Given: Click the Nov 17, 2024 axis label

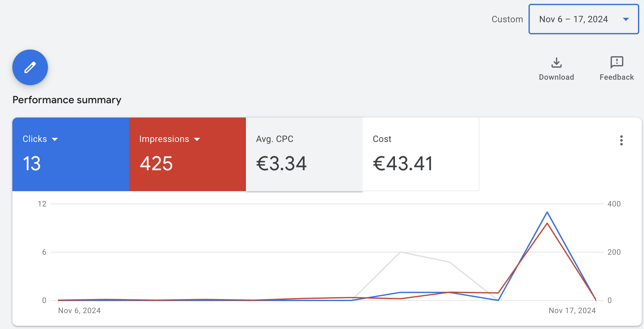Looking at the screenshot, I should point(572,311).
